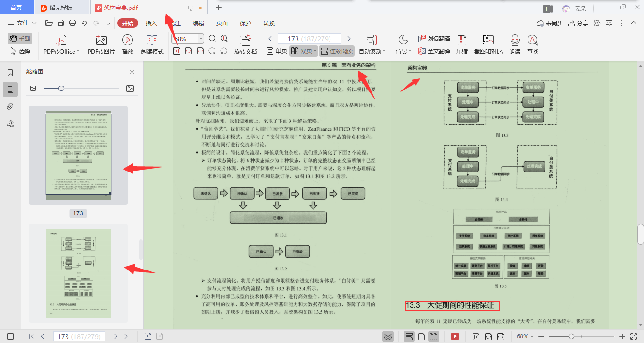Toggle continuous reading (连续阅读)

pos(337,51)
